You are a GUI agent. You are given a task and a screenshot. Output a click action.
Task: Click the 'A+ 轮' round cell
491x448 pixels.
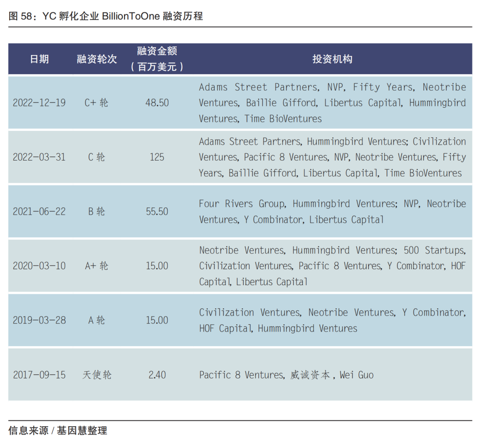(x=96, y=266)
